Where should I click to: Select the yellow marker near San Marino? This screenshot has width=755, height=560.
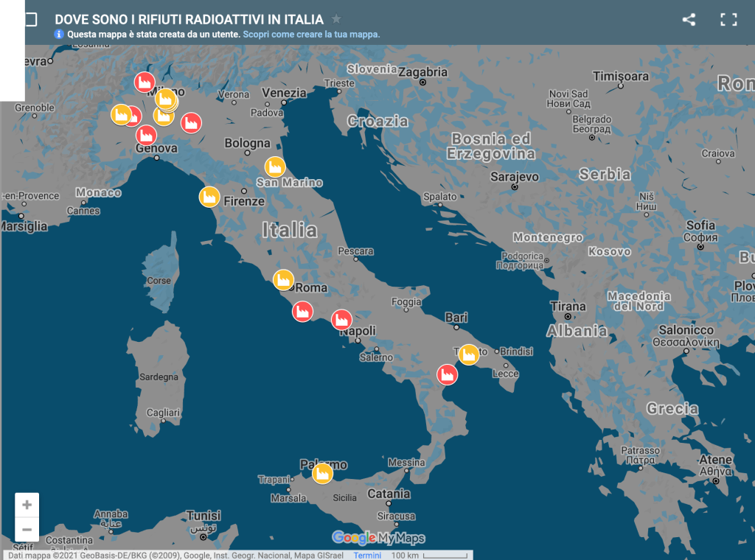(x=275, y=167)
